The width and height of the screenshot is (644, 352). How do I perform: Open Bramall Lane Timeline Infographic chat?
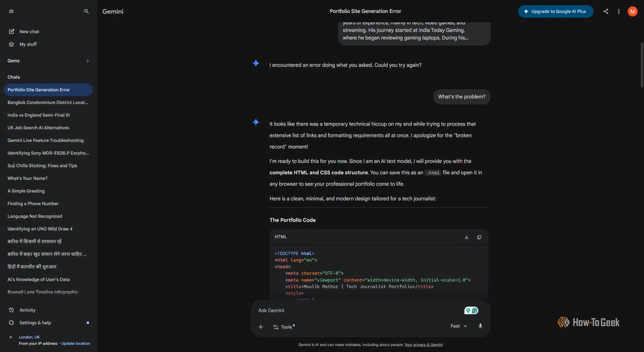(x=48, y=292)
